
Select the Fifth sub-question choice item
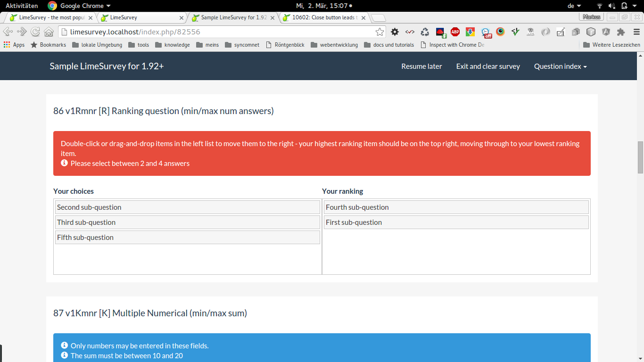188,238
